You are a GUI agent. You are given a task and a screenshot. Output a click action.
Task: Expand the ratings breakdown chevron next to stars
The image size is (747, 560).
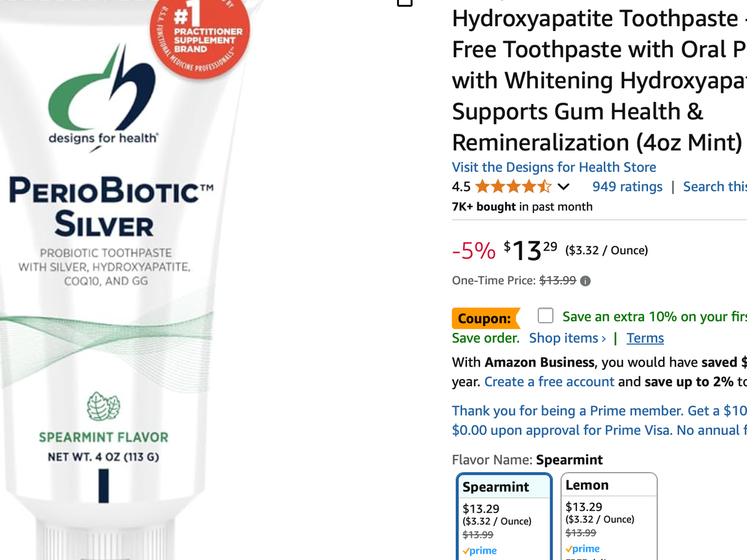(x=563, y=187)
